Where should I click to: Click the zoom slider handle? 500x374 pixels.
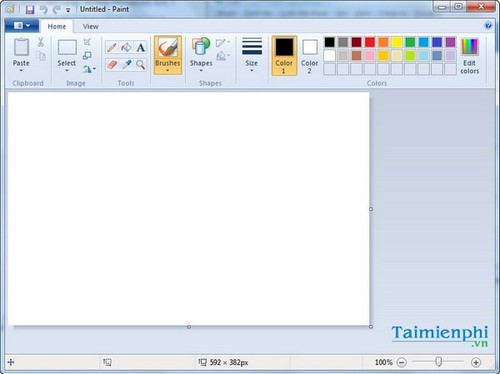coord(439,362)
